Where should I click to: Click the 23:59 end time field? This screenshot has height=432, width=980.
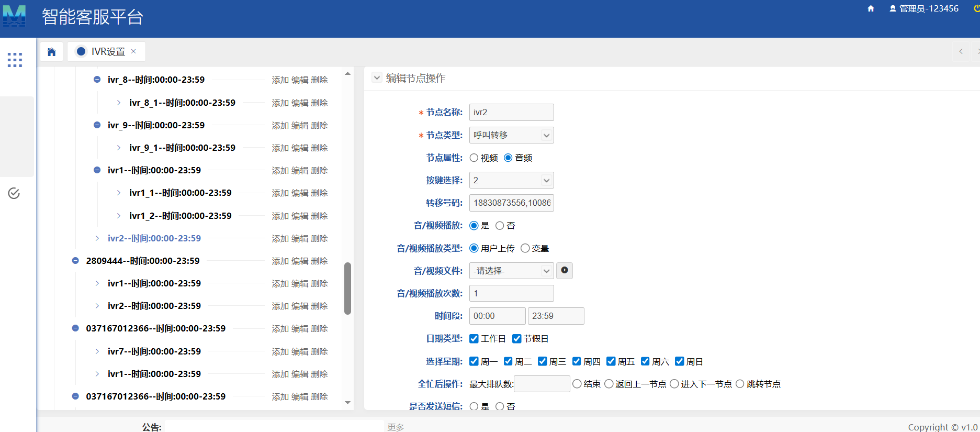click(x=556, y=316)
